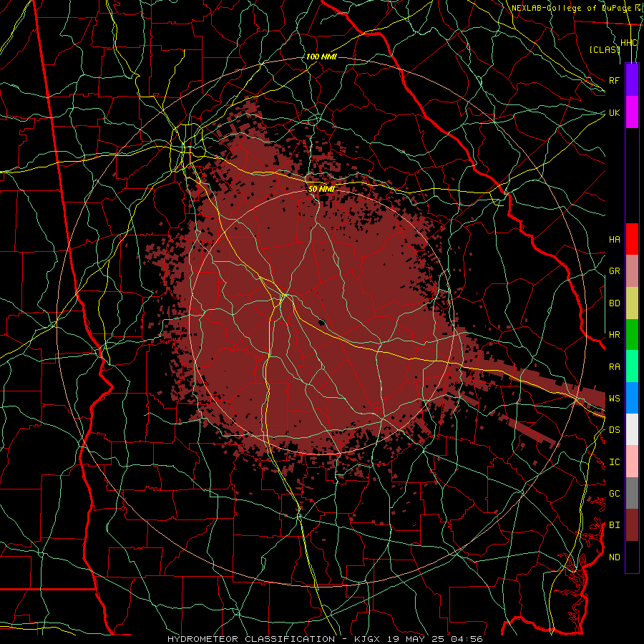The height and width of the screenshot is (644, 644).
Task: Click the IC legend label
Action: (614, 462)
